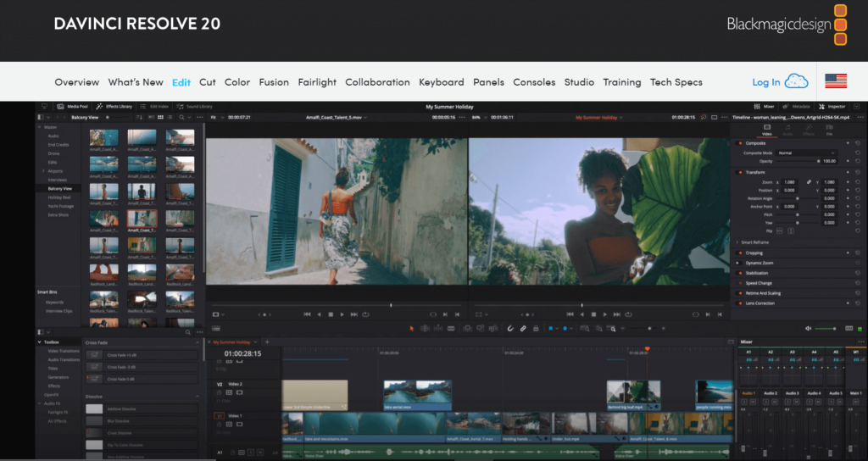Show the Mixer panel from top bar
This screenshot has height=461, width=868.
click(x=764, y=106)
